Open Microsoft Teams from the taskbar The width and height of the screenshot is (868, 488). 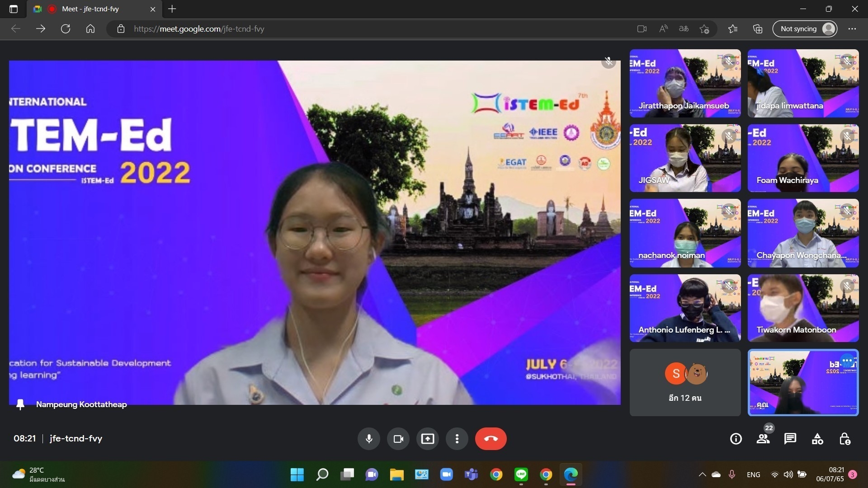coord(472,474)
